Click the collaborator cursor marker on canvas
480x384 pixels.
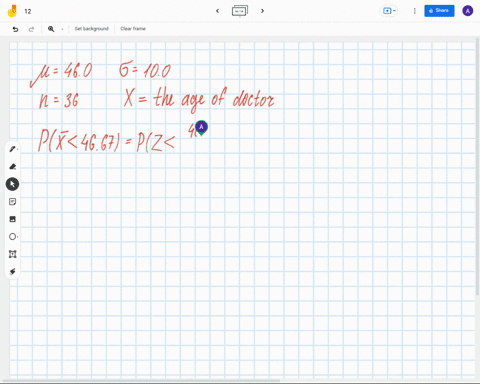click(201, 128)
